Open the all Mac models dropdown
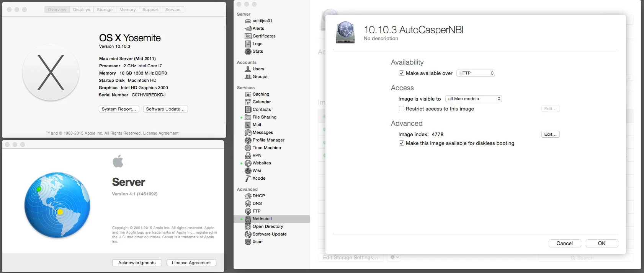Image resolution: width=644 pixels, height=273 pixels. click(474, 99)
